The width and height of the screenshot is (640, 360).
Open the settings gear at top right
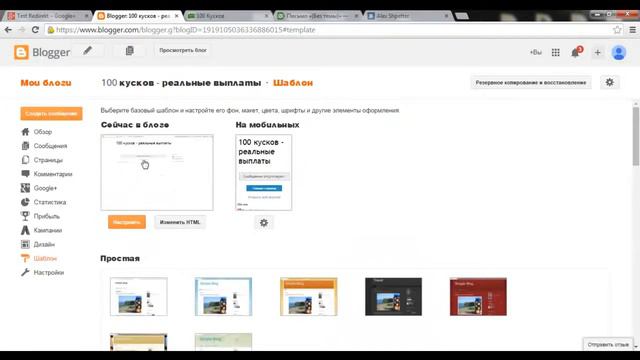[x=609, y=82]
